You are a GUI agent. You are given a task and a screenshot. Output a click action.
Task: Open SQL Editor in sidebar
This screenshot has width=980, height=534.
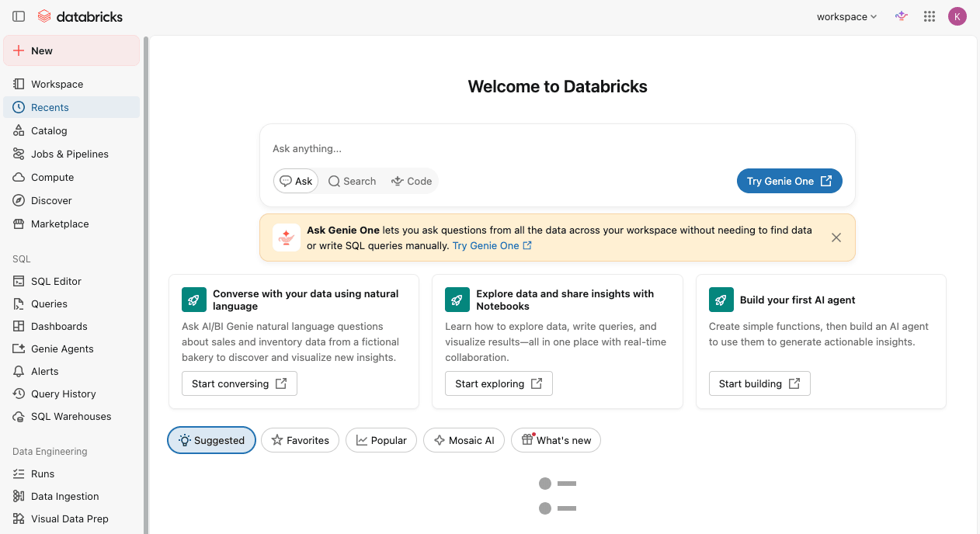(71, 281)
